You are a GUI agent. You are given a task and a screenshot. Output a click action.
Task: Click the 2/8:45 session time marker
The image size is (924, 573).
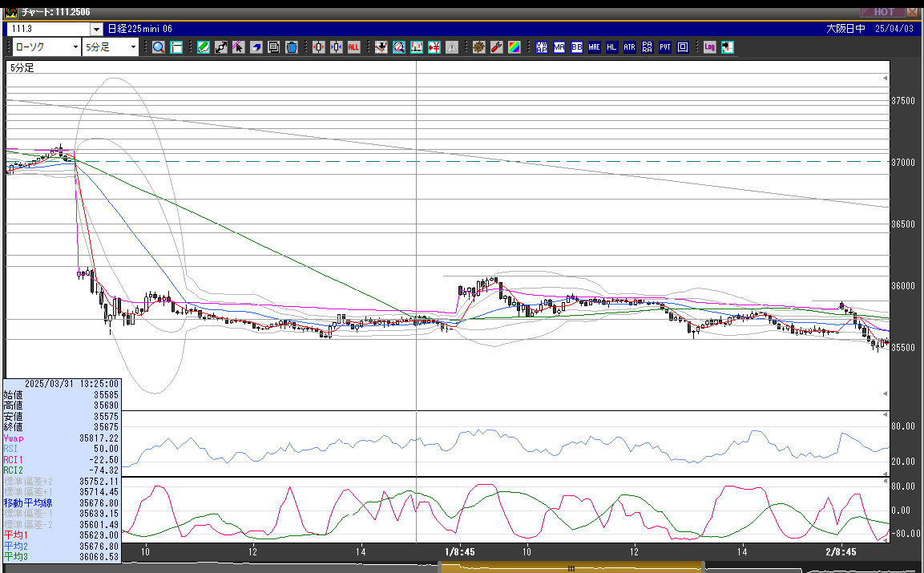pyautogui.click(x=841, y=552)
